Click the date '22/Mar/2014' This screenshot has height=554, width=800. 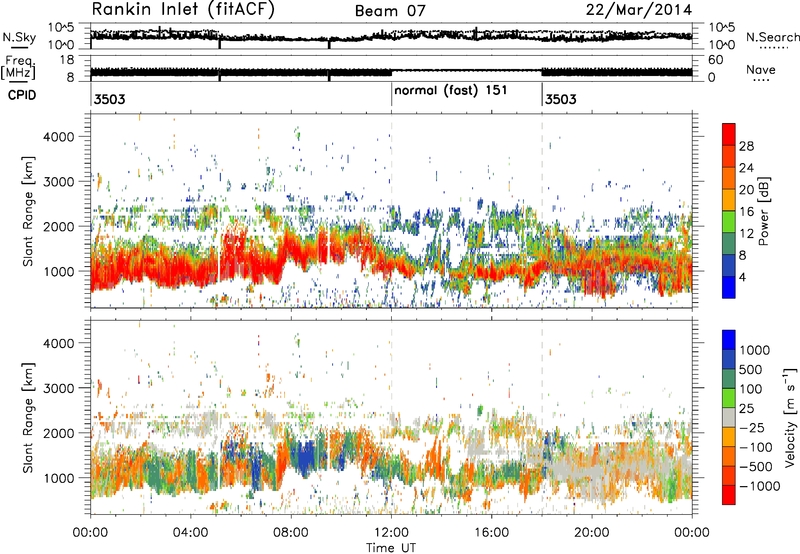coord(639,10)
